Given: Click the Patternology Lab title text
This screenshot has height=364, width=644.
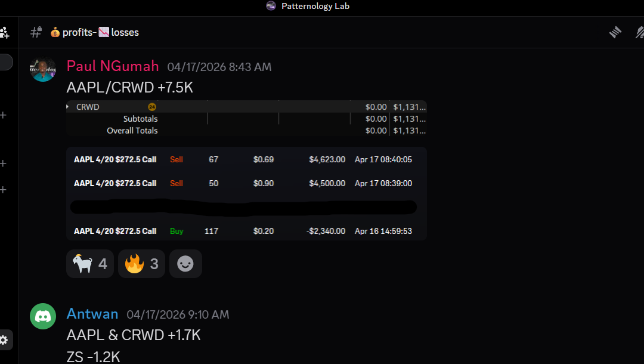Looking at the screenshot, I should click(x=315, y=6).
